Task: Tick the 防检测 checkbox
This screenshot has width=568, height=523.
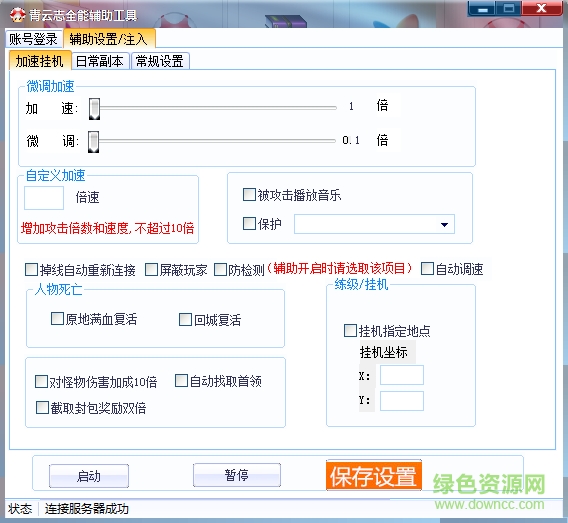Action: pos(220,269)
